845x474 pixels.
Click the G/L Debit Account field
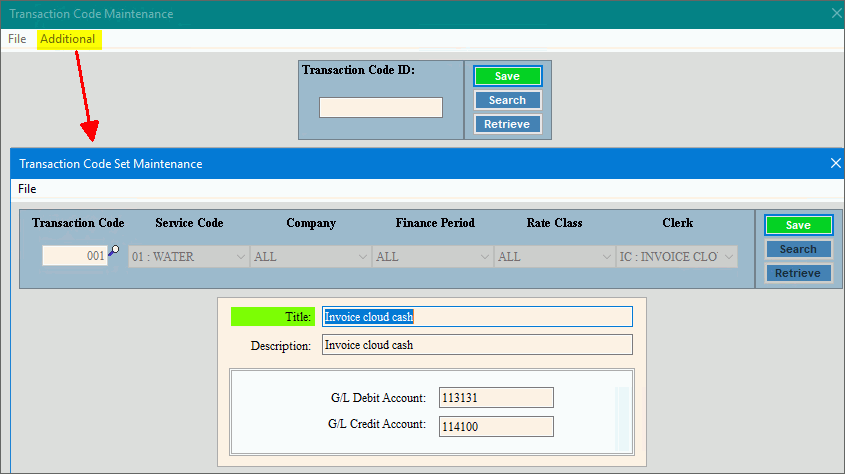(x=495, y=398)
